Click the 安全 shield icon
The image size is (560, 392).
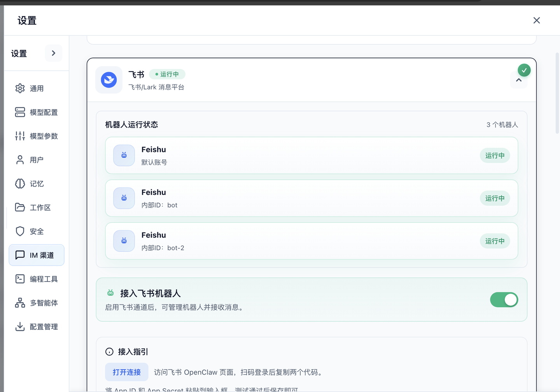tap(20, 231)
